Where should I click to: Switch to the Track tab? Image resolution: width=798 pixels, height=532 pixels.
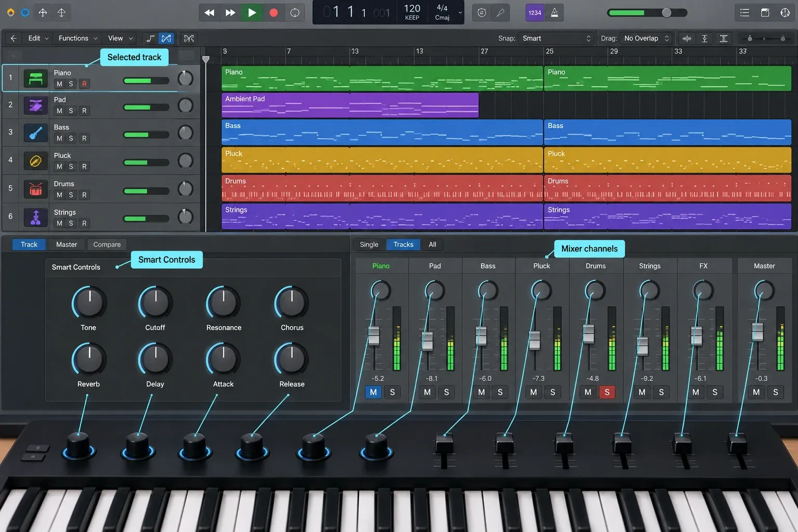point(29,244)
